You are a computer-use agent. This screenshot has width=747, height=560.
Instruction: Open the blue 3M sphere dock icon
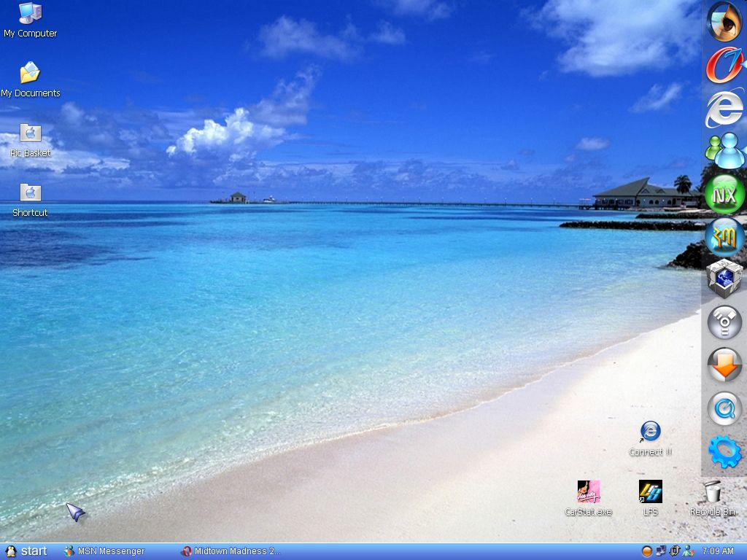pyautogui.click(x=724, y=237)
